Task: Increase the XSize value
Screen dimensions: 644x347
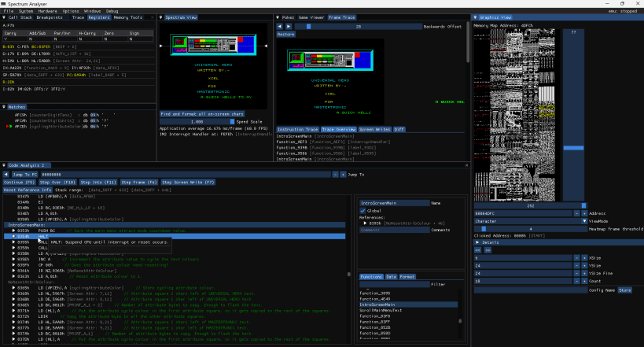Action: click(x=584, y=258)
